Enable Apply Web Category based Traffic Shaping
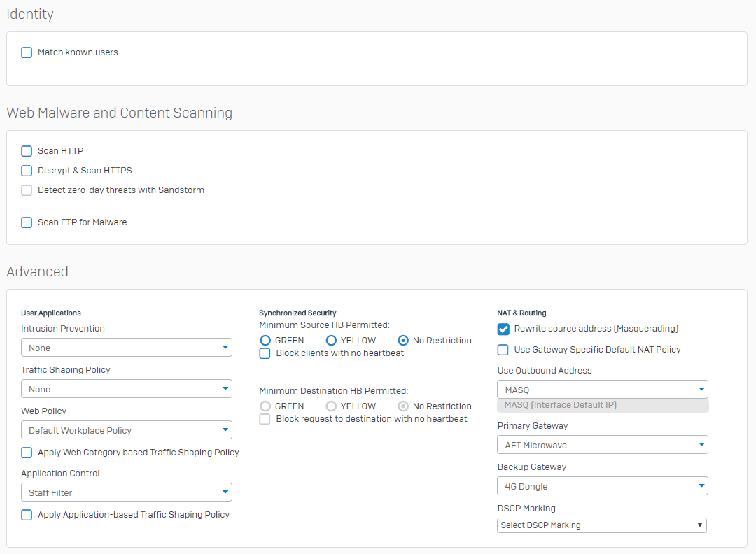 pos(27,453)
